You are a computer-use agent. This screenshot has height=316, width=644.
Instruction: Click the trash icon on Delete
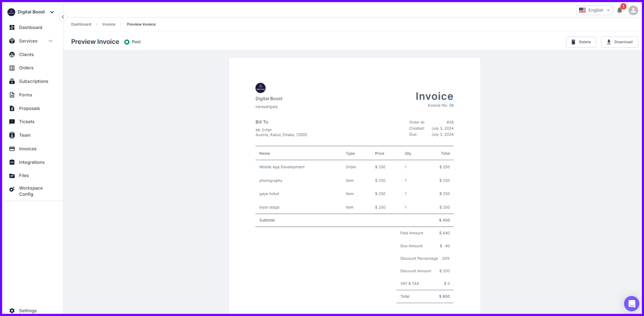pos(573,42)
